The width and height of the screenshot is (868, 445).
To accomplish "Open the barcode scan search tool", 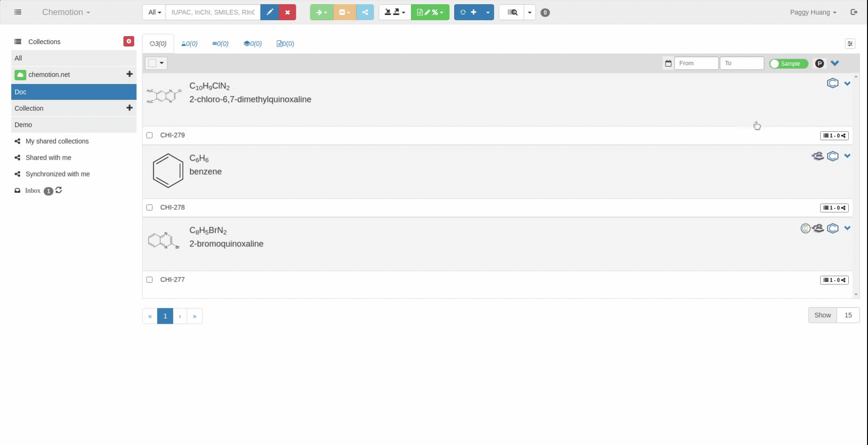I will coord(512,12).
